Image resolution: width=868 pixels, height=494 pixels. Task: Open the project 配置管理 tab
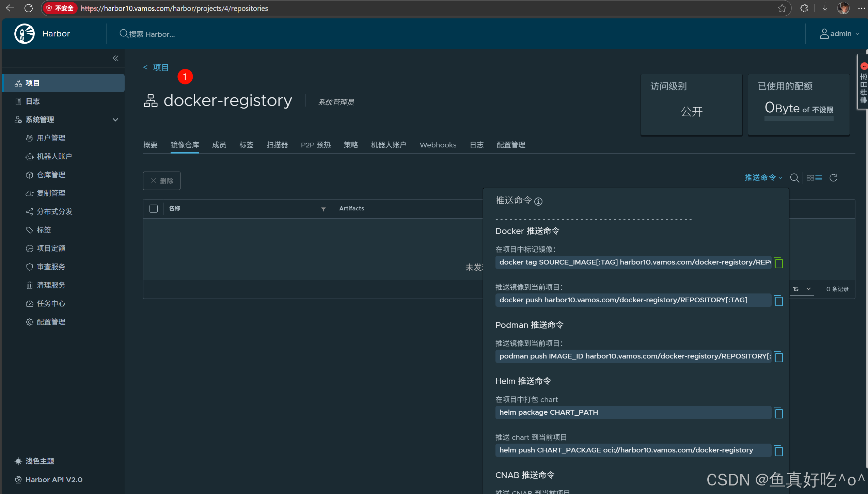coord(511,145)
